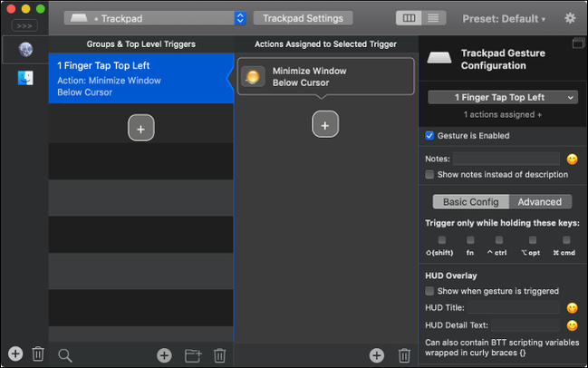
Task: Open emoji picker beside HUD Detail Text
Action: pyautogui.click(x=572, y=325)
